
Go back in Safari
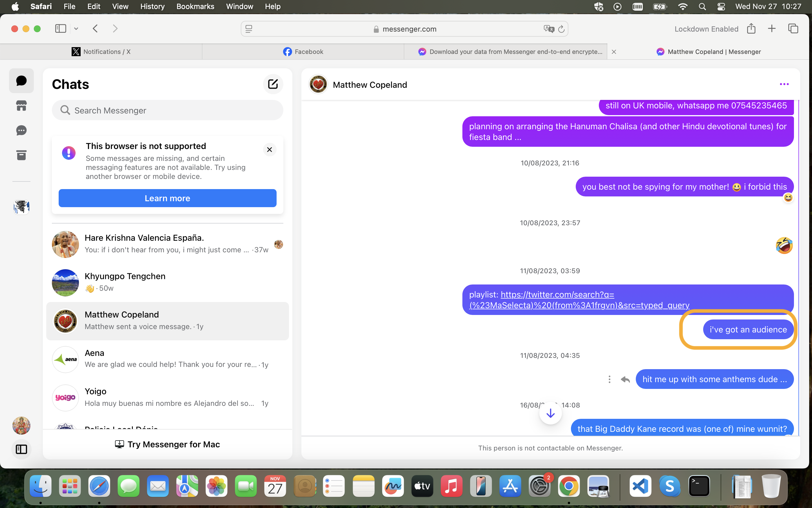(95, 29)
